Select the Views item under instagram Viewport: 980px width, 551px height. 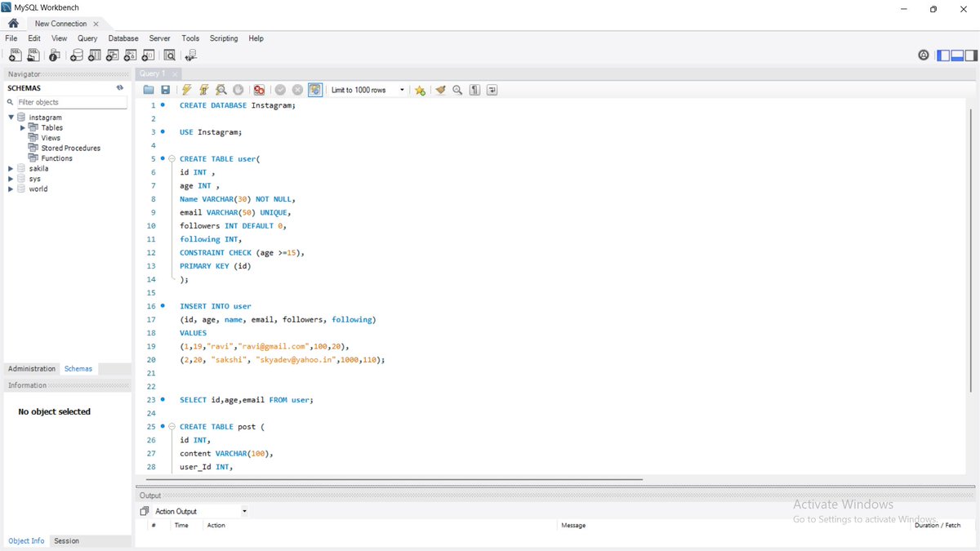click(51, 138)
